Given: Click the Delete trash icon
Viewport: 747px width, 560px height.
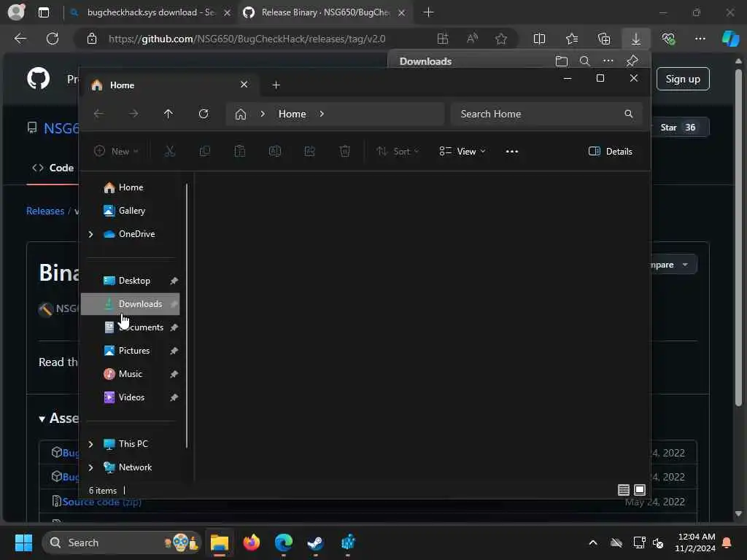Looking at the screenshot, I should coord(345,152).
